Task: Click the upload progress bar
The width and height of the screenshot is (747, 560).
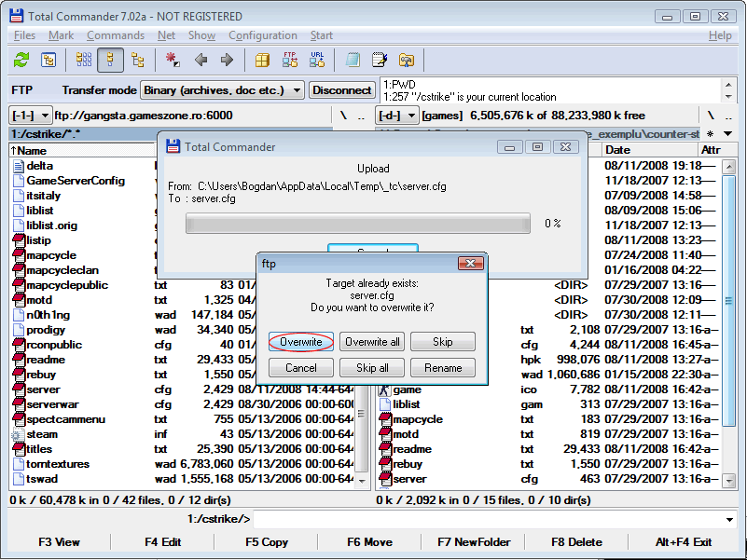Action: 359,224
